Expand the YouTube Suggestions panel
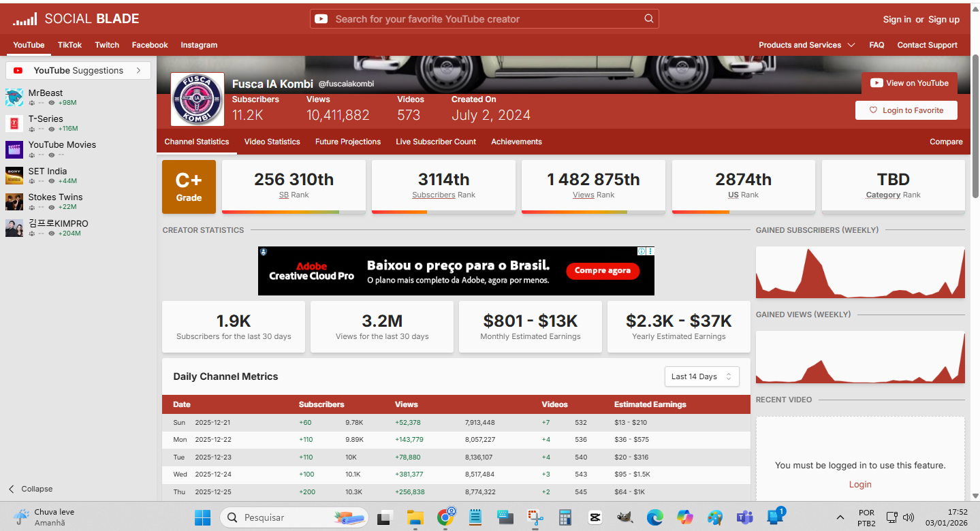Image resolution: width=980 pixels, height=531 pixels. tap(138, 70)
